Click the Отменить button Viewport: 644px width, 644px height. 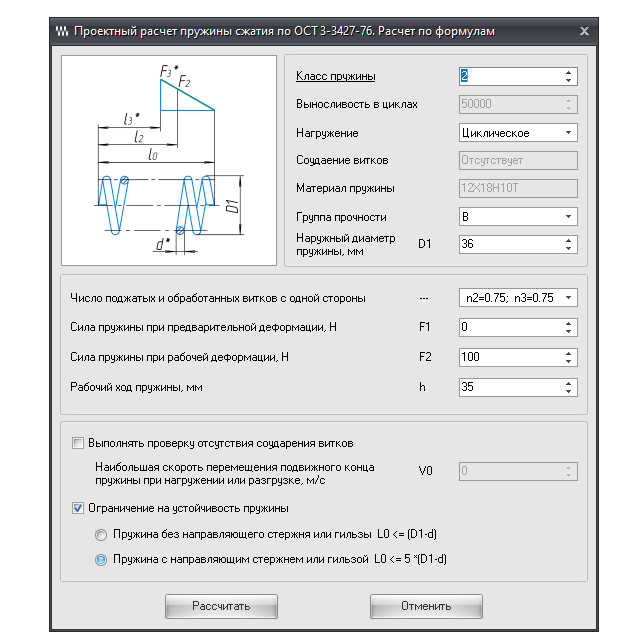[x=426, y=606]
